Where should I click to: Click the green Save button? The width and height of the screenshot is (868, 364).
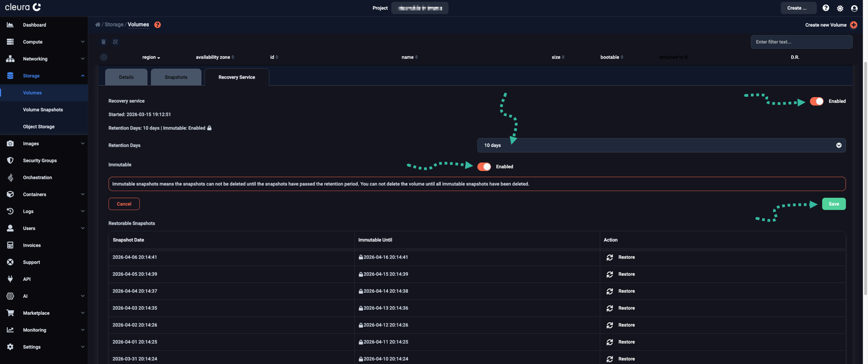(834, 204)
